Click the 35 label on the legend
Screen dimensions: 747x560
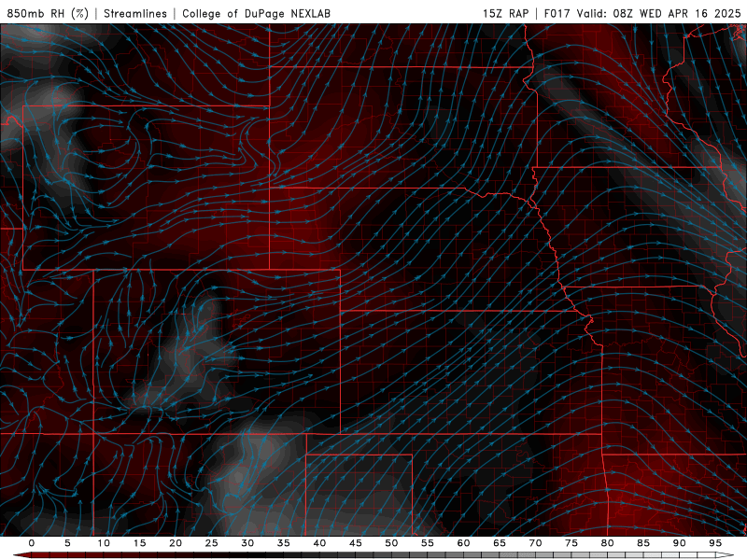click(284, 543)
